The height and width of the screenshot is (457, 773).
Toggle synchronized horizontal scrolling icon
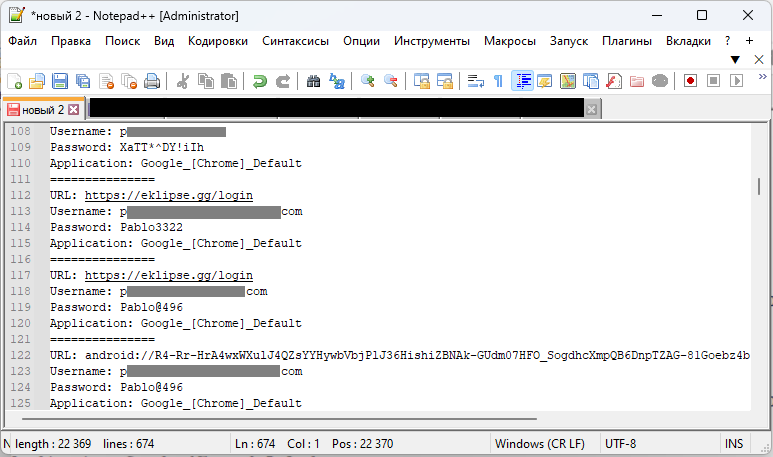[x=445, y=81]
